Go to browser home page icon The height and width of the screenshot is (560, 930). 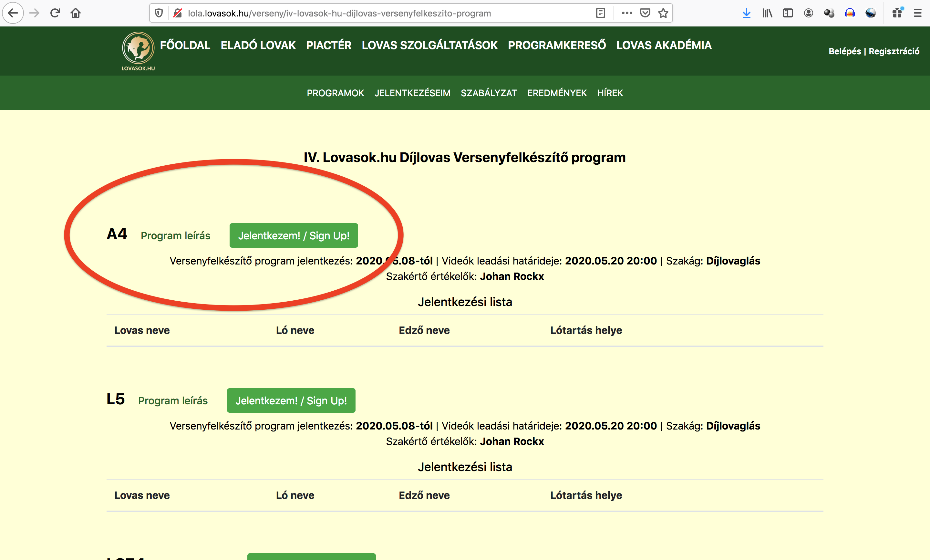coord(76,13)
